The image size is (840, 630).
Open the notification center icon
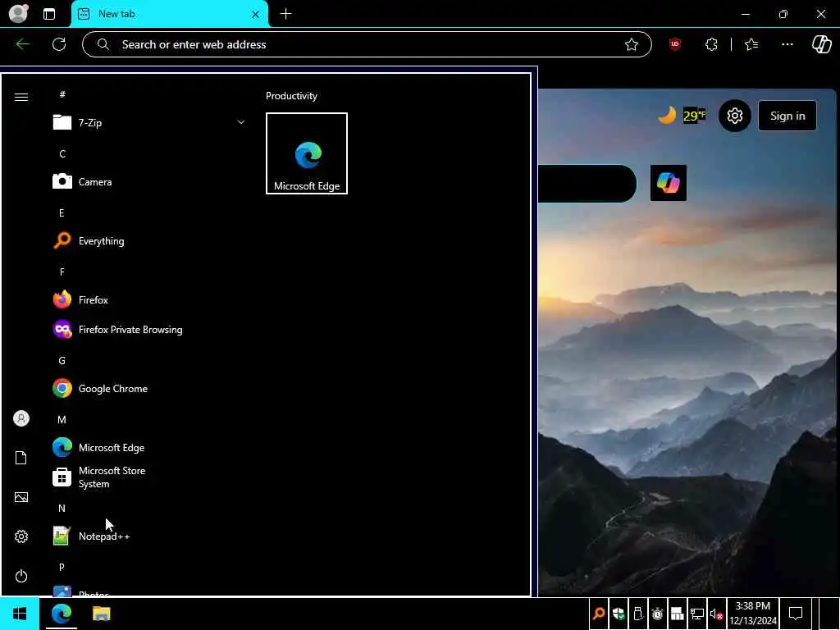796,614
